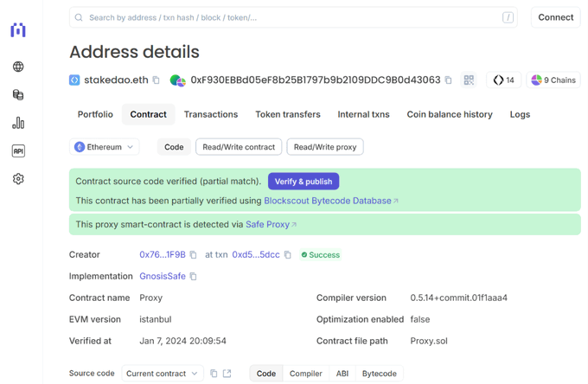
Task: Click the istanbul EVM version value
Action: (x=156, y=319)
